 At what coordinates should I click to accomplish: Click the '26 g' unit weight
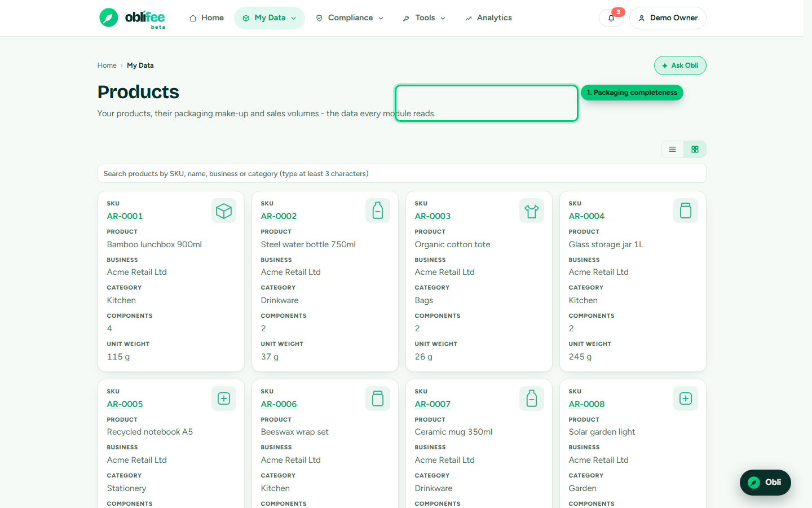click(423, 357)
